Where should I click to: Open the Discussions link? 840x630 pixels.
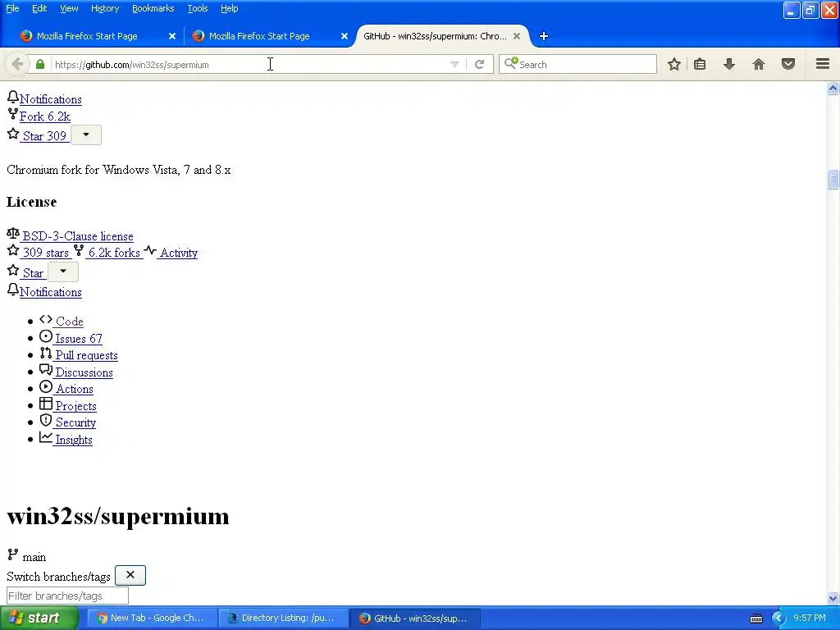(84, 372)
